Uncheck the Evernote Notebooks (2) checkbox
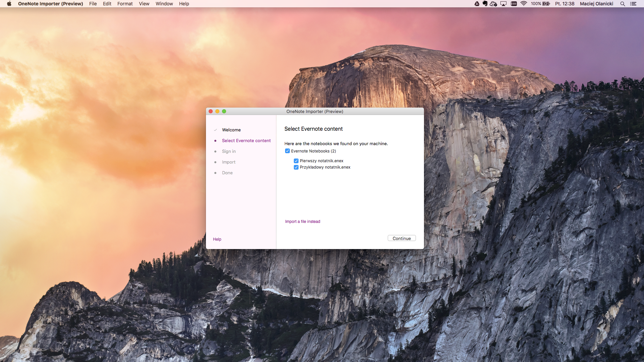The height and width of the screenshot is (362, 644). 287,151
